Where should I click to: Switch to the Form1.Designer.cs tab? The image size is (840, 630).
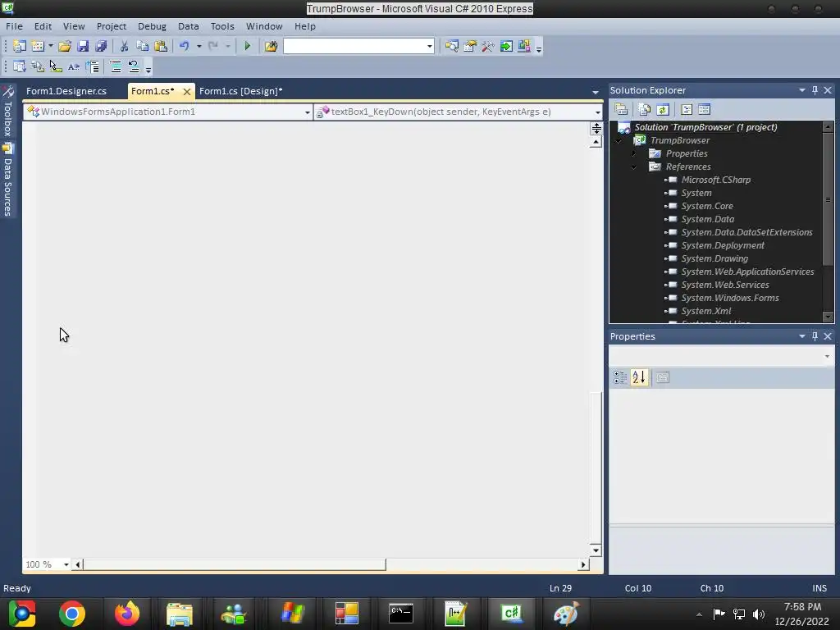[x=66, y=91]
